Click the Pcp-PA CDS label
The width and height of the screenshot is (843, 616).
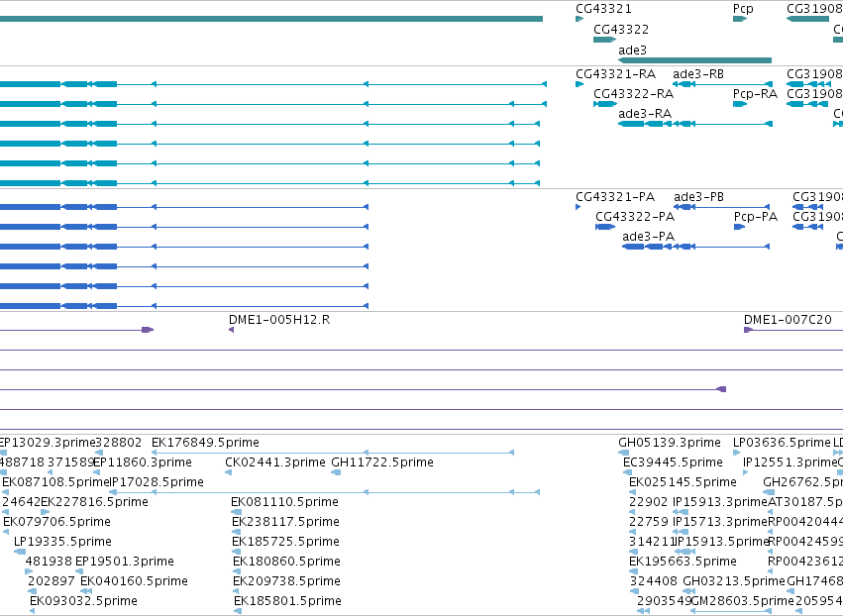coord(756,217)
